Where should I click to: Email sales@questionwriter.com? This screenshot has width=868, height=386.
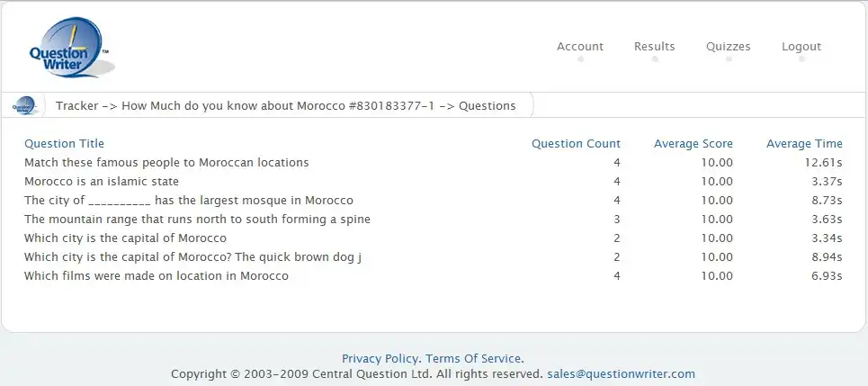(621, 373)
